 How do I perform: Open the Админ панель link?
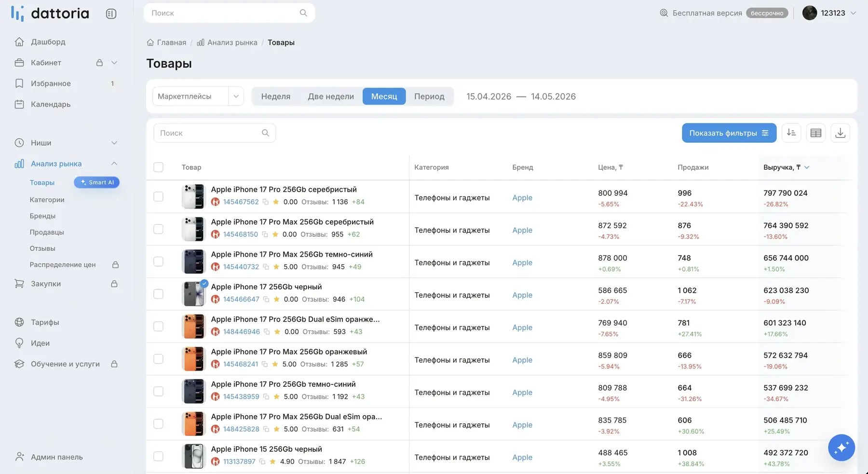click(x=57, y=457)
